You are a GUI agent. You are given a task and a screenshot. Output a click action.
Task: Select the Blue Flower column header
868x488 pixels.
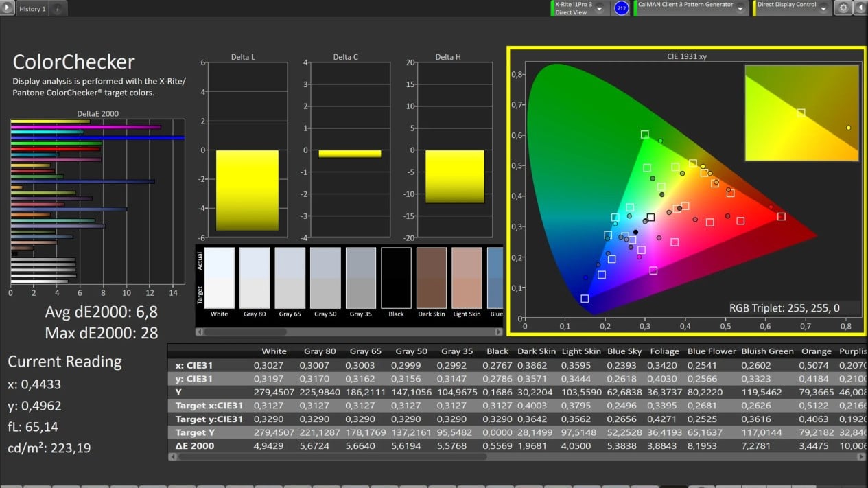tap(712, 351)
